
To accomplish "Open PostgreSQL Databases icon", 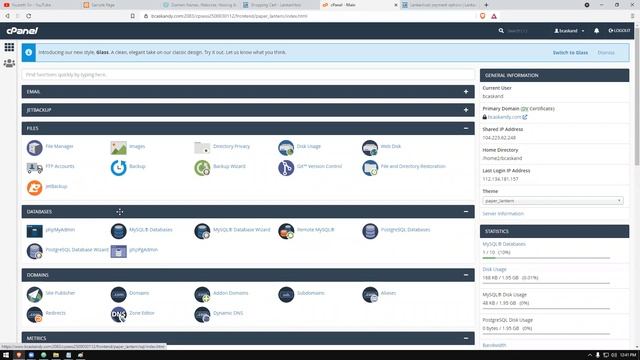I will pyautogui.click(x=370, y=231).
